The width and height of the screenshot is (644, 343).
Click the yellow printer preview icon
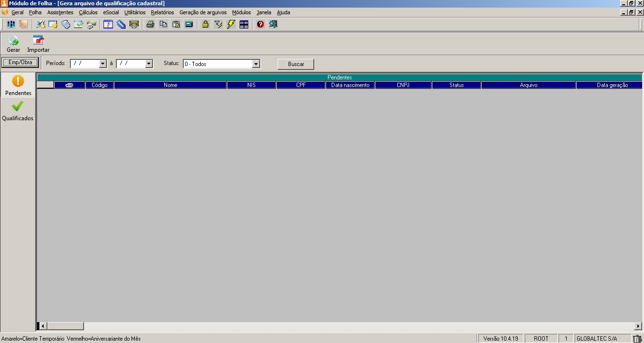134,24
